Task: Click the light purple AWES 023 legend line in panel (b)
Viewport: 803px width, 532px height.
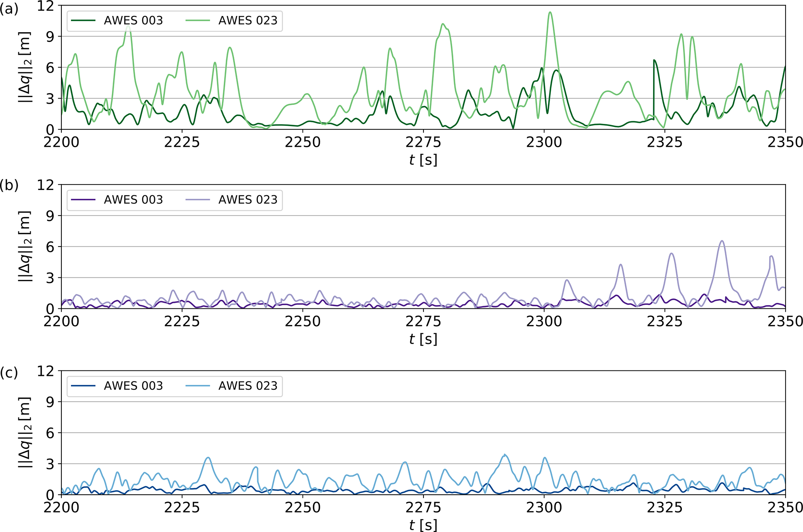Action: [198, 200]
